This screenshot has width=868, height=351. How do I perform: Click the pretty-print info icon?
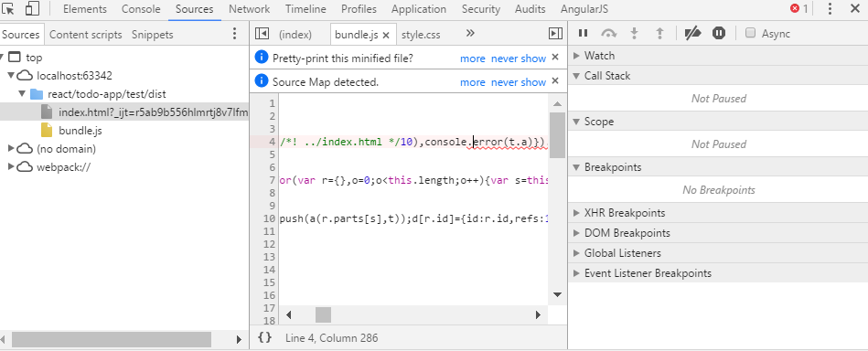(262, 57)
